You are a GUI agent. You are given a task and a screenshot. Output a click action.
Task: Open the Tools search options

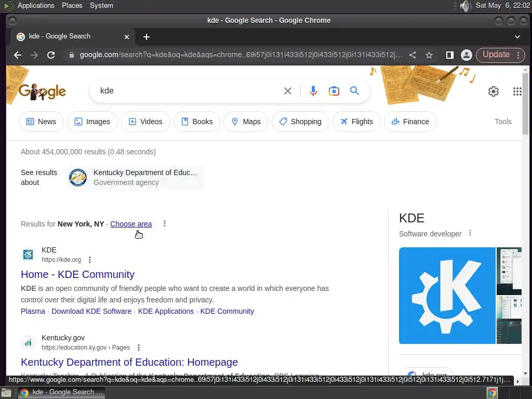[x=503, y=122]
